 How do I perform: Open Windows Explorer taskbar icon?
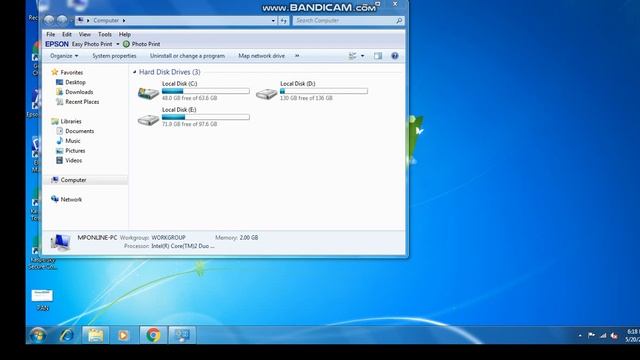point(96,335)
